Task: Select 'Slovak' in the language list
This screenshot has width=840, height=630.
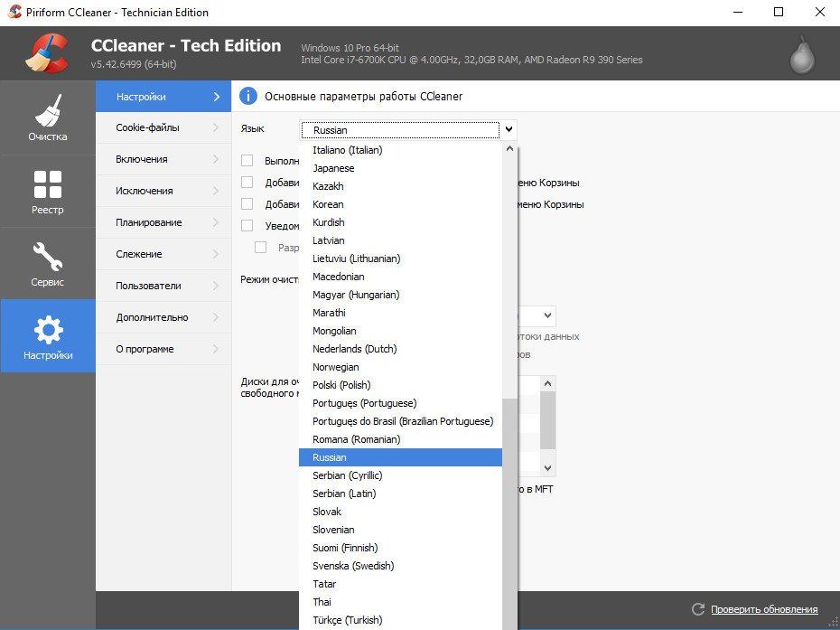Action: (401, 512)
